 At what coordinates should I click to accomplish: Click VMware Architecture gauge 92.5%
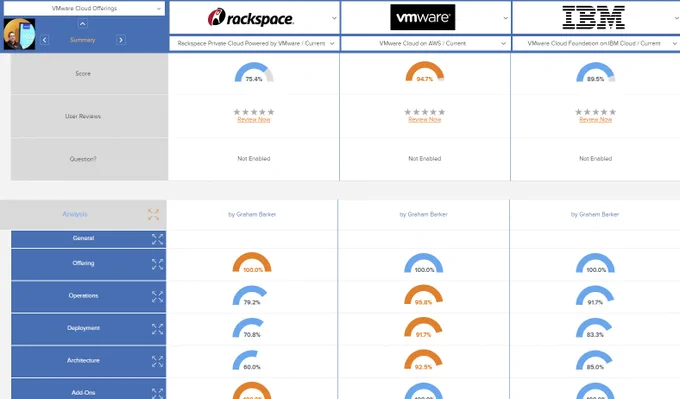423,360
